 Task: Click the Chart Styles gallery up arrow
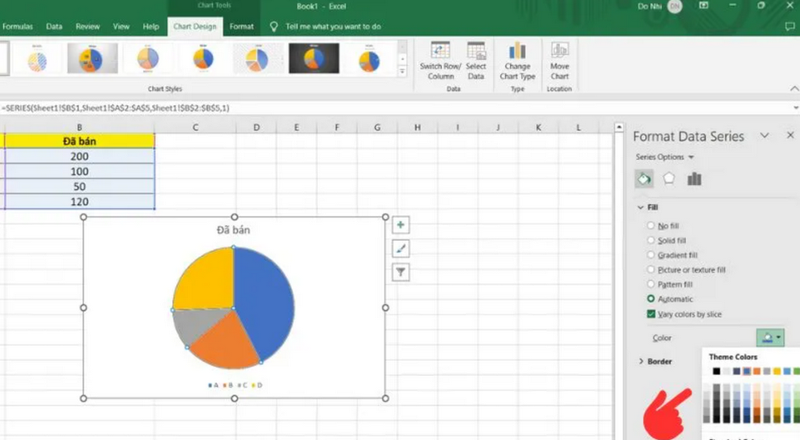click(402, 46)
